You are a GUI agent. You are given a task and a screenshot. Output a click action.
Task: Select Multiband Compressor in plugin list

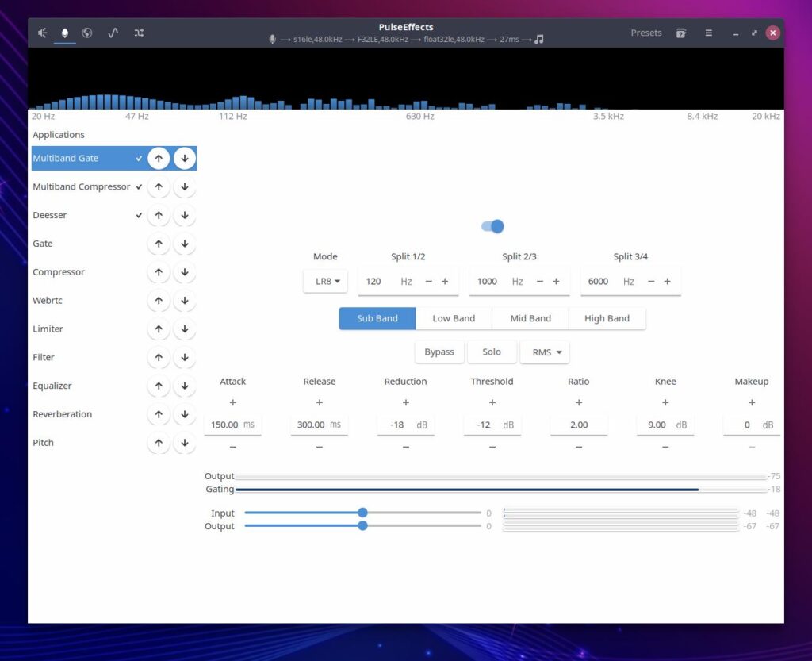coord(82,187)
